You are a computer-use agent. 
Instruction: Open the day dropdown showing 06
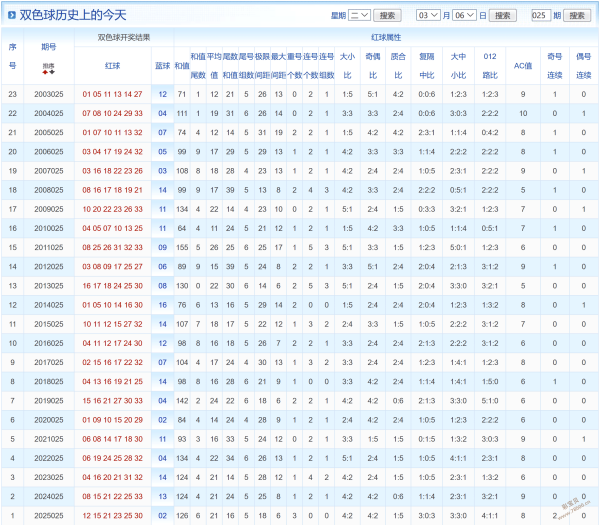[x=465, y=16]
